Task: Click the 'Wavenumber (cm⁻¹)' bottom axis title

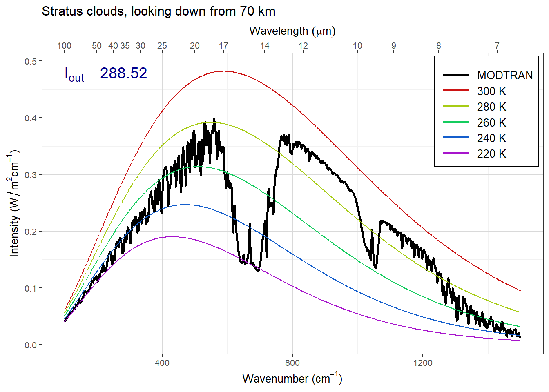Action: coord(292,378)
